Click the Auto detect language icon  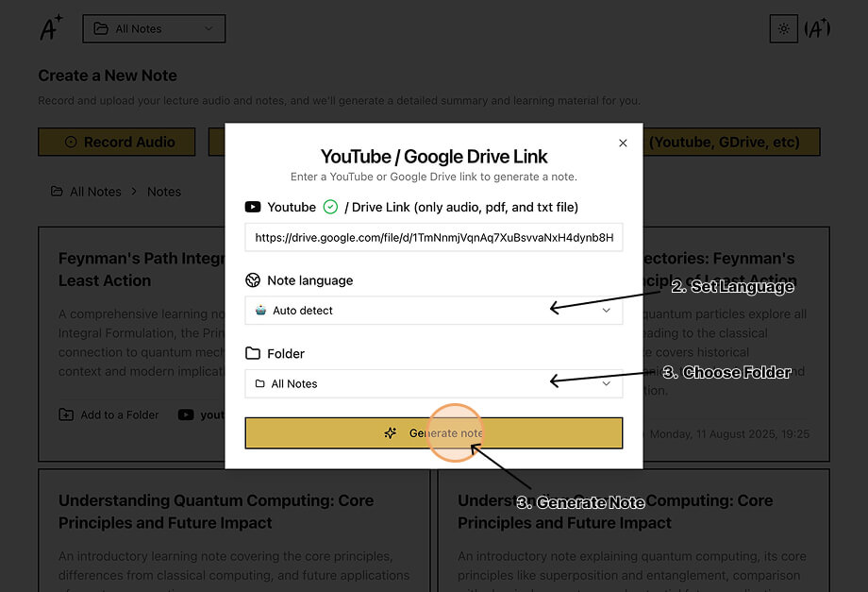(x=260, y=310)
